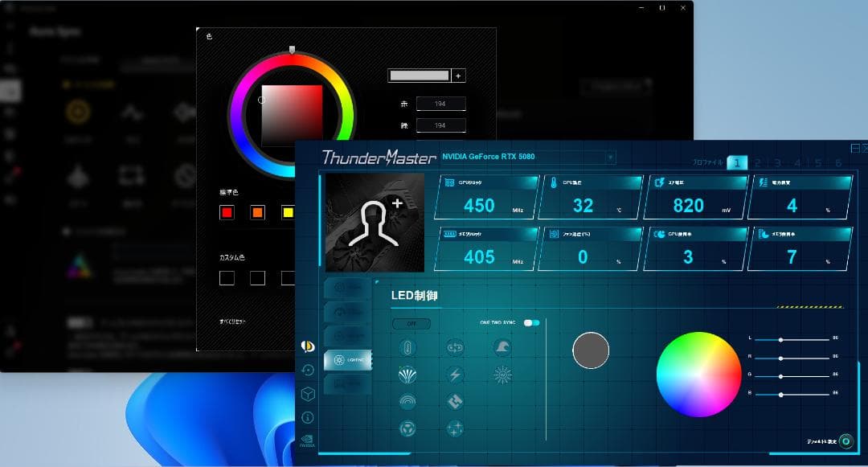Open the LIGHTING tab

tap(347, 360)
